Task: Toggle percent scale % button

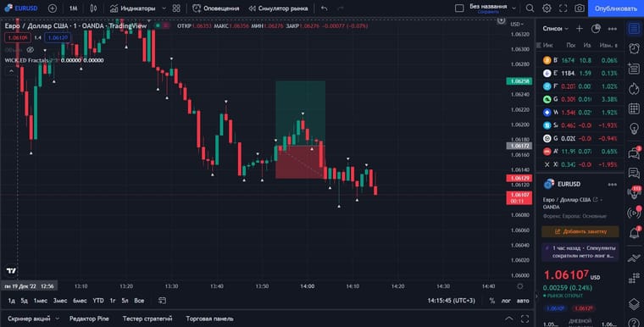Action: 492,301
